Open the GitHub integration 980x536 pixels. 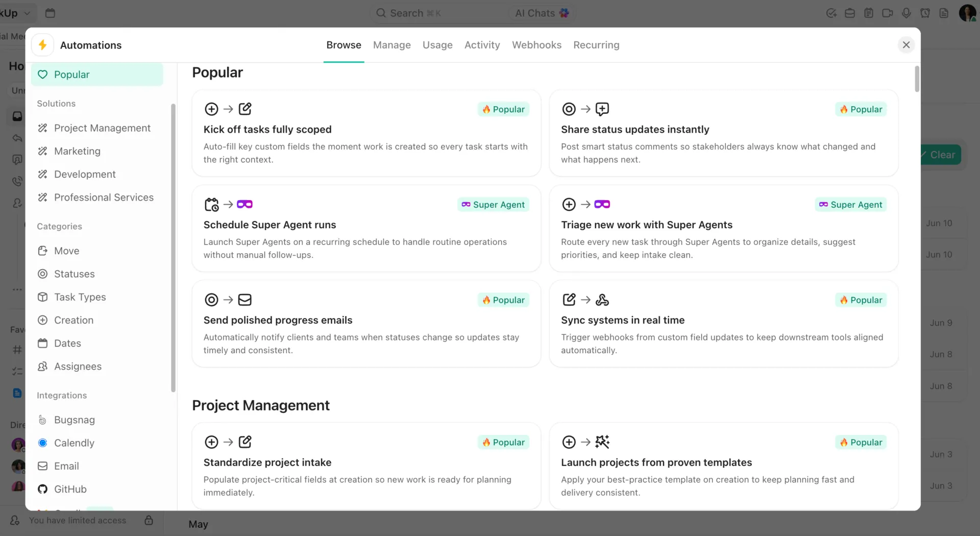click(x=97, y=489)
